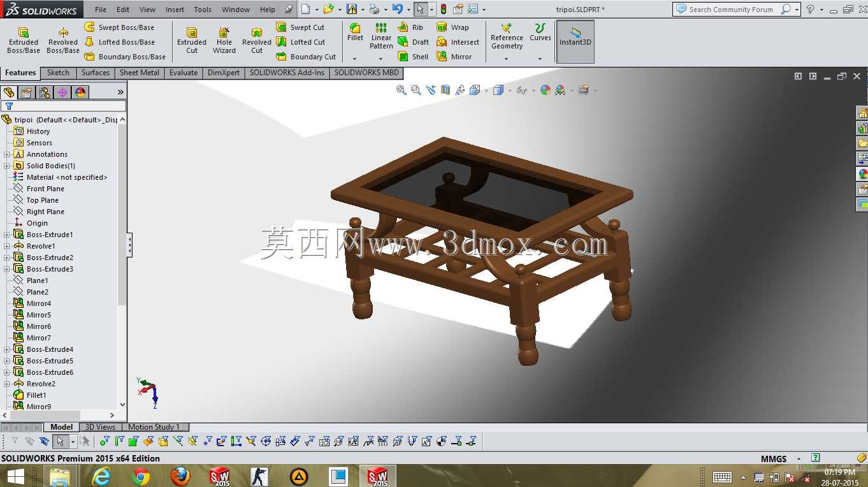The width and height of the screenshot is (868, 487).
Task: Expand the Boss-Extrude4 feature node
Action: (x=7, y=349)
